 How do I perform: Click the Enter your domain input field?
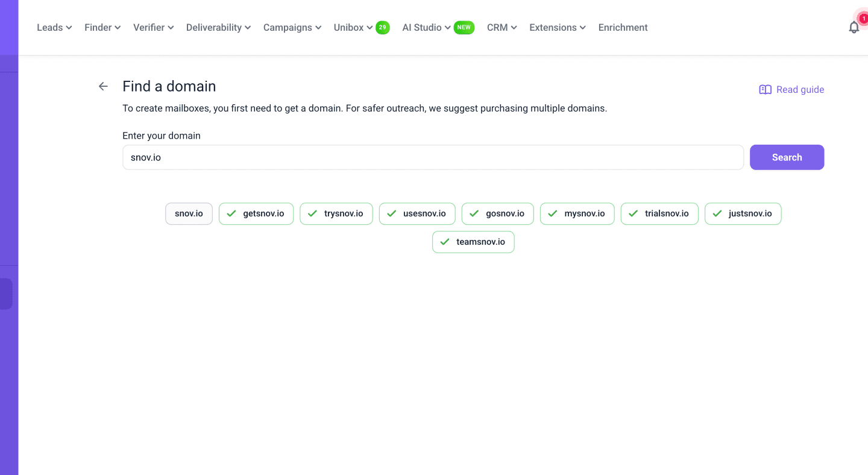click(433, 157)
